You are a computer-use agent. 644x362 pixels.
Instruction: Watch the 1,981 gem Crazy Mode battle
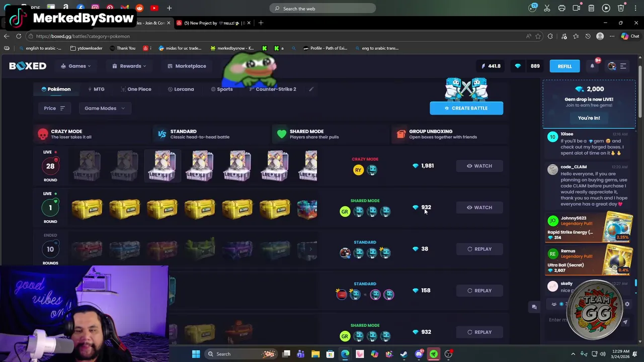pos(479,166)
